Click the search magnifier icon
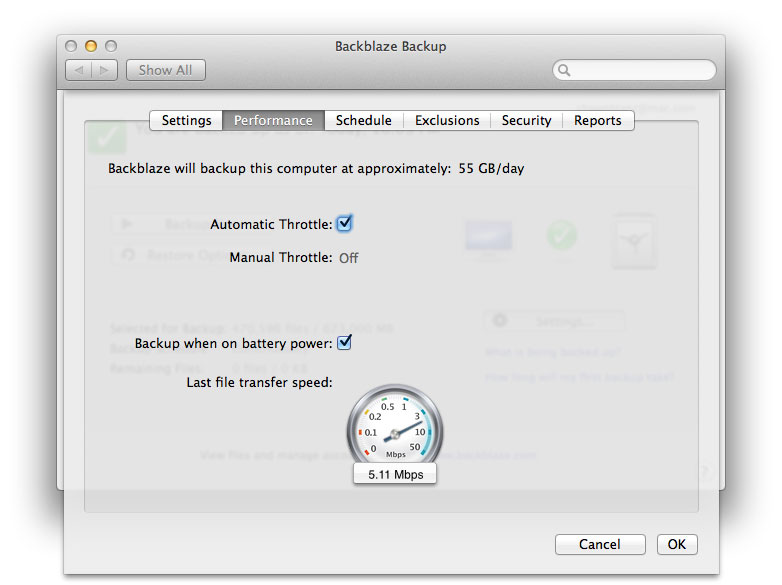 [x=564, y=70]
